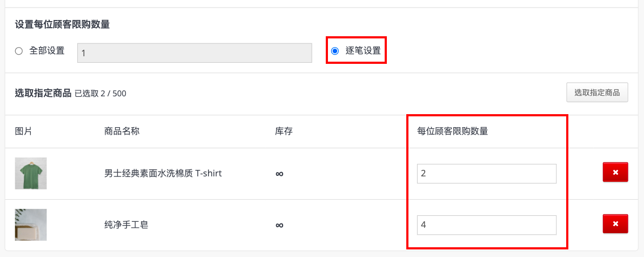Open the handmade soap product thumbnail
Image resolution: width=644 pixels, height=257 pixels.
point(31,225)
